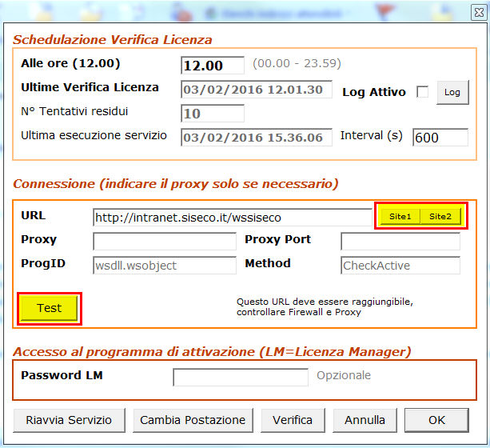Image resolution: width=490 pixels, height=448 pixels.
Task: Select the Site1 URL preset
Action: coord(400,217)
